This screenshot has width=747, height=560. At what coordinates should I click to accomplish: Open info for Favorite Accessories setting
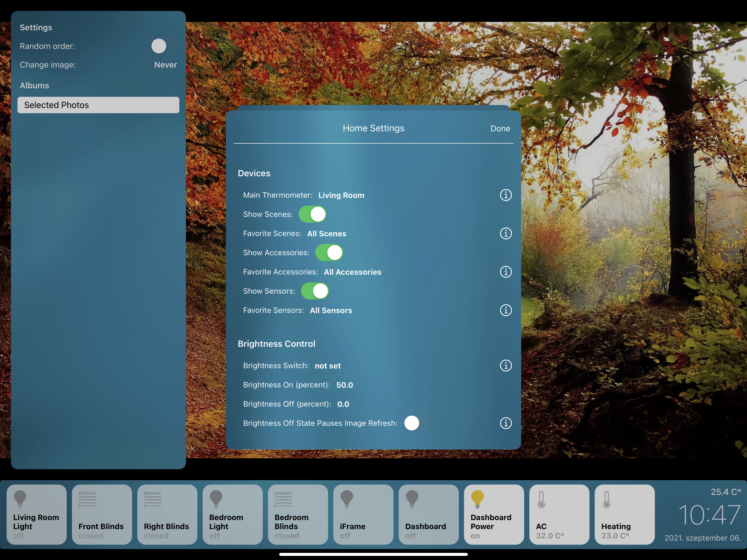click(506, 272)
